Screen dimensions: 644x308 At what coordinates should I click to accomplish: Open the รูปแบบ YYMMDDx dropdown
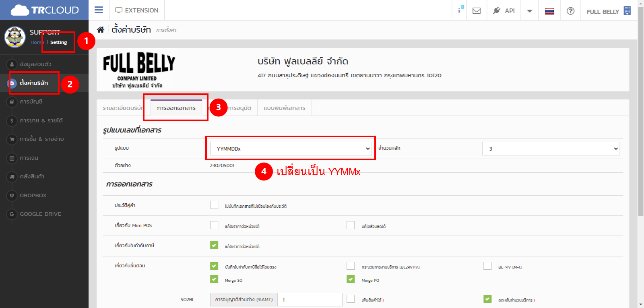[291, 149]
